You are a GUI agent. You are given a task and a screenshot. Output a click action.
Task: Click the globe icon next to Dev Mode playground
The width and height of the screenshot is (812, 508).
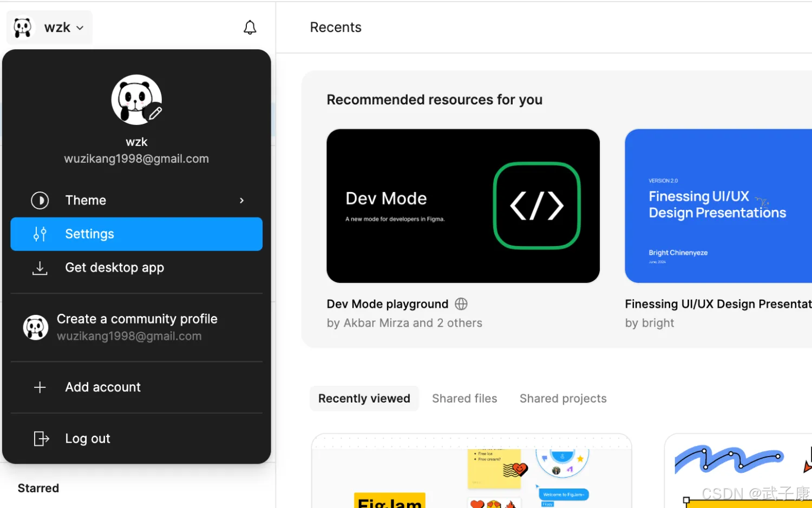tap(461, 304)
